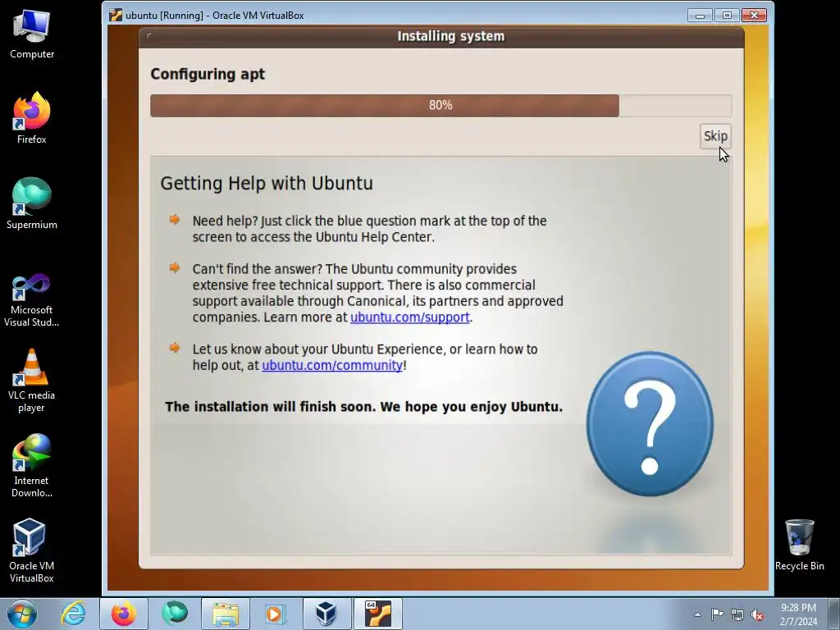This screenshot has width=840, height=630.
Task: Click the VirtualBox window title bar icon
Action: click(x=115, y=15)
